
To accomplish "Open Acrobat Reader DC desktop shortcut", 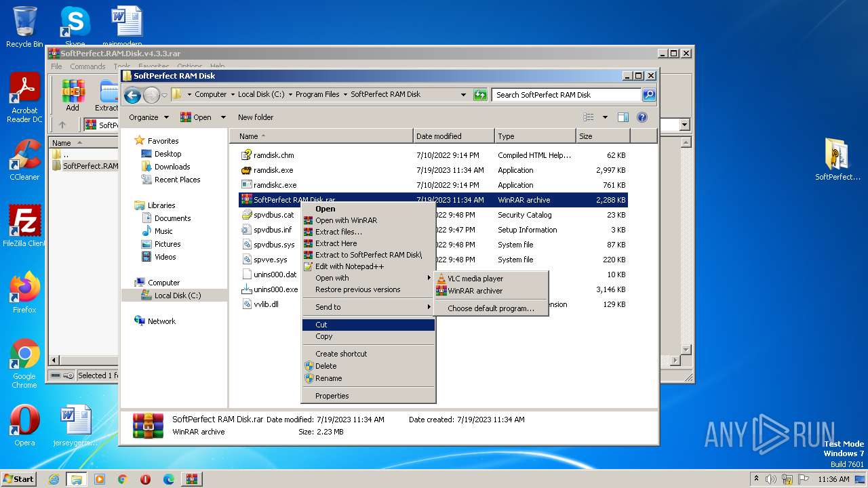I will (24, 98).
